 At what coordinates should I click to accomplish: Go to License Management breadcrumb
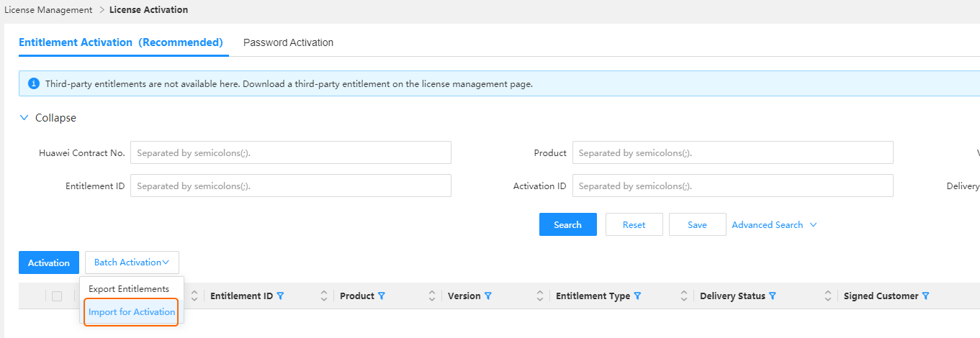click(x=48, y=10)
